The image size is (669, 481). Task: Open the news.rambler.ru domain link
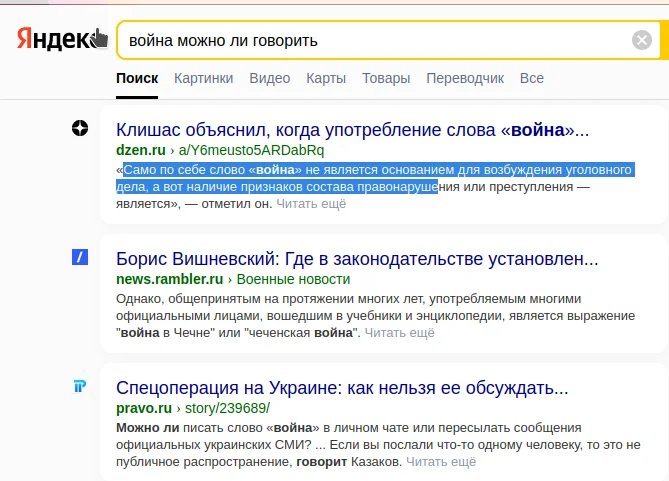(x=169, y=279)
